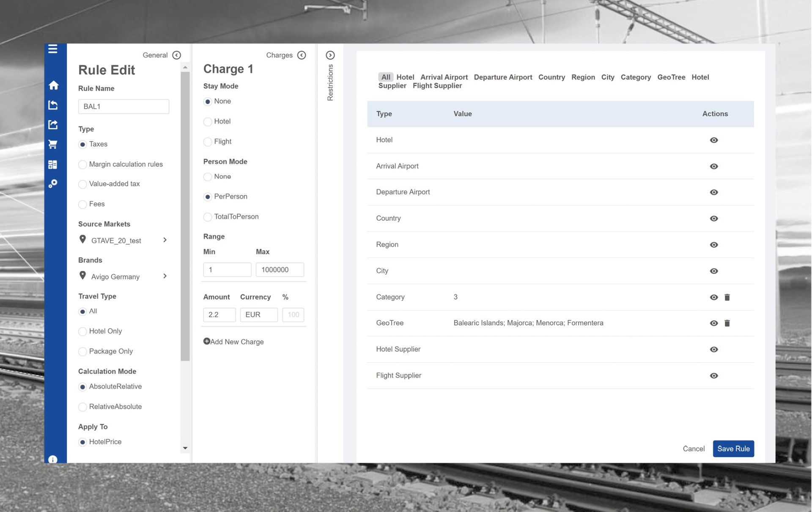Image resolution: width=812 pixels, height=512 pixels.
Task: Choose the Package Only travel type
Action: coord(83,352)
